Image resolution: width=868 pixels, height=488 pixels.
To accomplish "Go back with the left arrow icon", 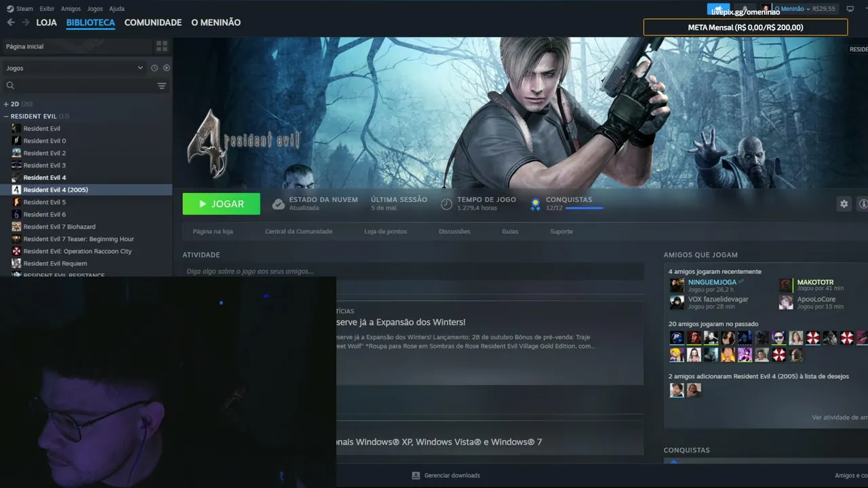I will point(11,22).
